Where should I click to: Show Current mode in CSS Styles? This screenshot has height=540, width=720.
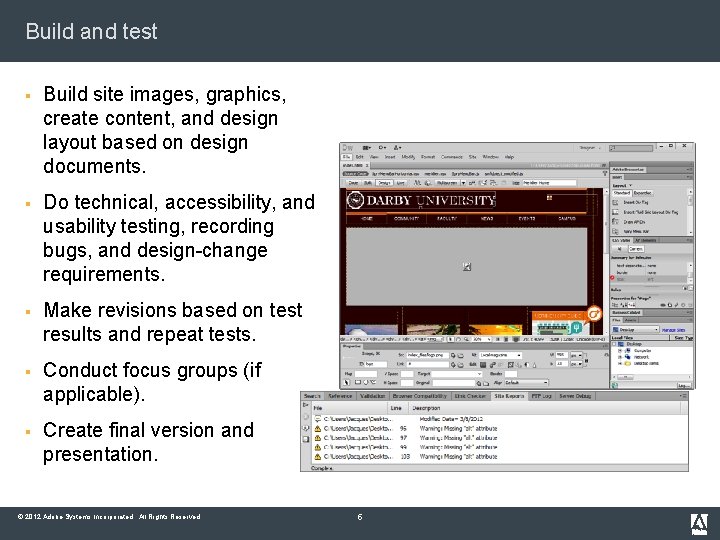click(x=636, y=249)
